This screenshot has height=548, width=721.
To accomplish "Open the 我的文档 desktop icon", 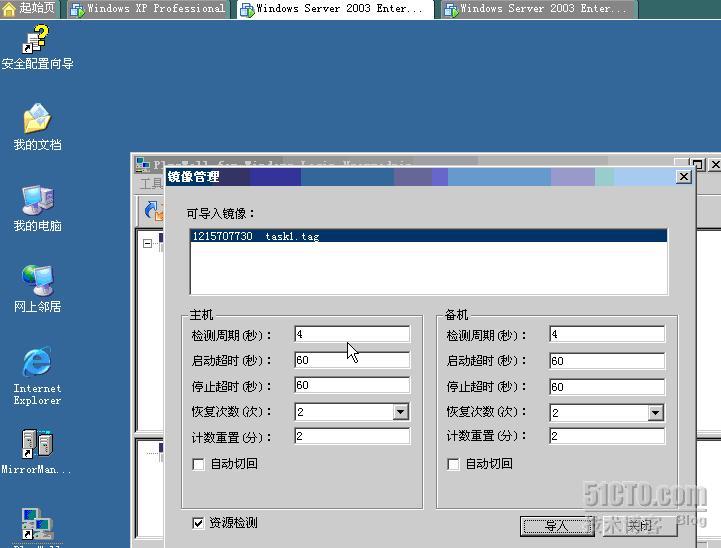I will (x=37, y=127).
